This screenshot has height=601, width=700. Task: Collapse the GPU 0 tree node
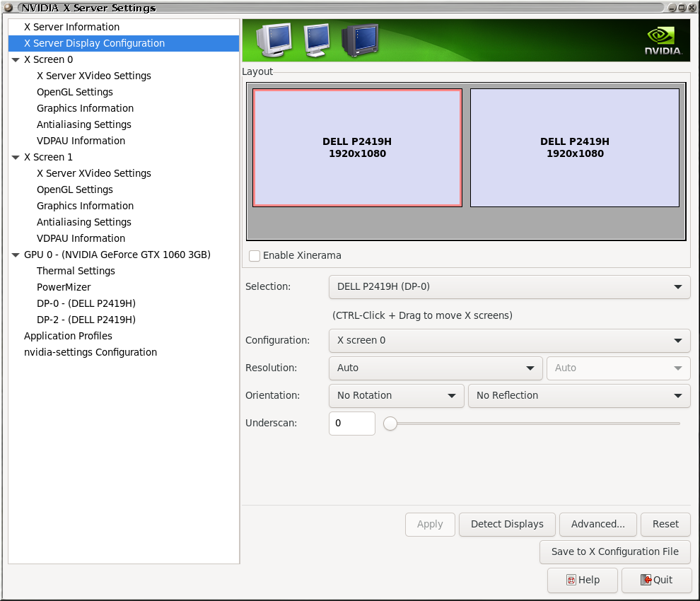pos(16,255)
